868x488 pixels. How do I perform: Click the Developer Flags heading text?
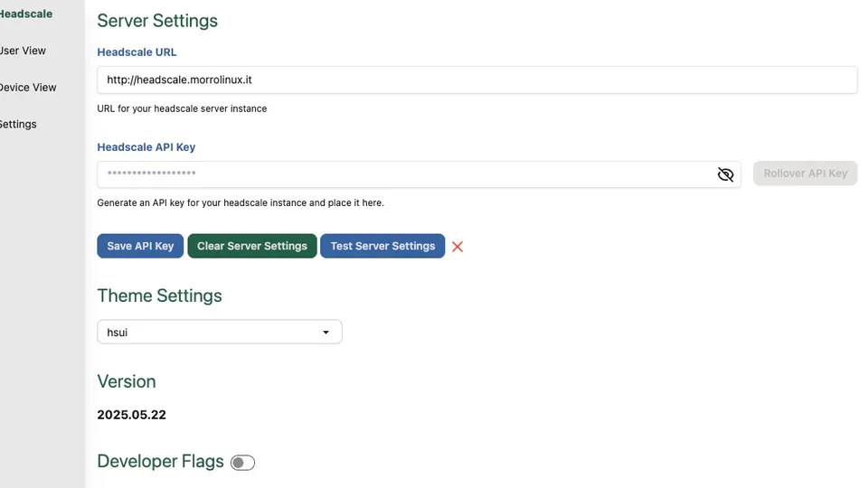click(x=161, y=462)
